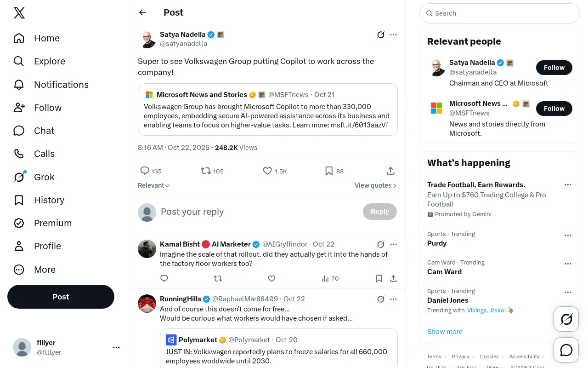
Task: Open Grok actions on Satya Nadella's post
Action: tap(381, 34)
